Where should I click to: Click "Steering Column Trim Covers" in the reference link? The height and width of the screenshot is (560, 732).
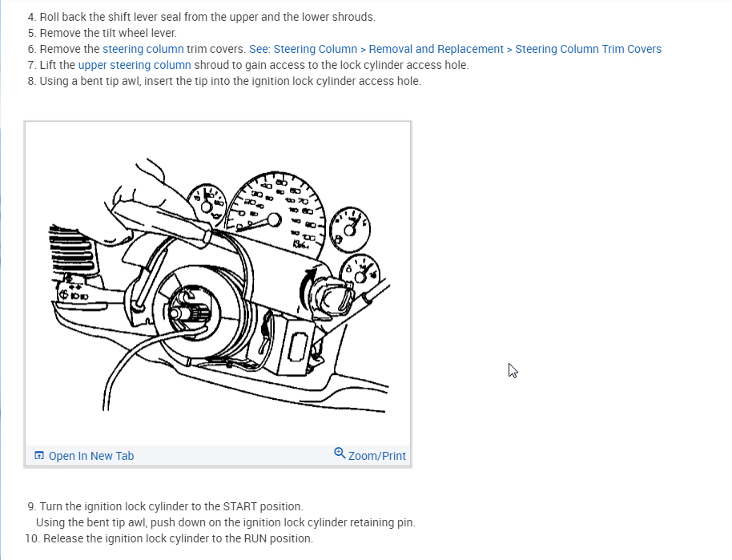coord(588,49)
